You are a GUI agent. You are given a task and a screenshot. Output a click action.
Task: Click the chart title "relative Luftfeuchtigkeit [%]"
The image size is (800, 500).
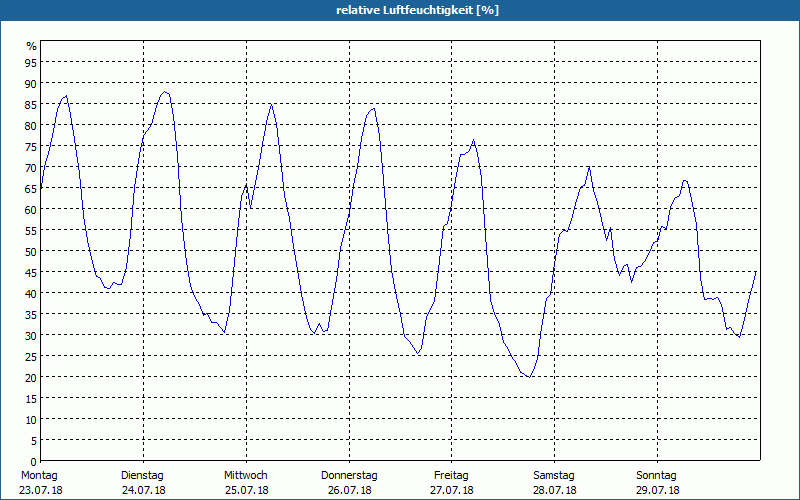(x=417, y=10)
